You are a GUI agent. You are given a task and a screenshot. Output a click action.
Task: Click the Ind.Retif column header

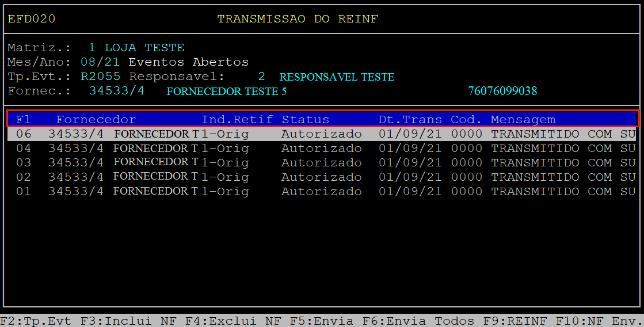click(x=237, y=120)
